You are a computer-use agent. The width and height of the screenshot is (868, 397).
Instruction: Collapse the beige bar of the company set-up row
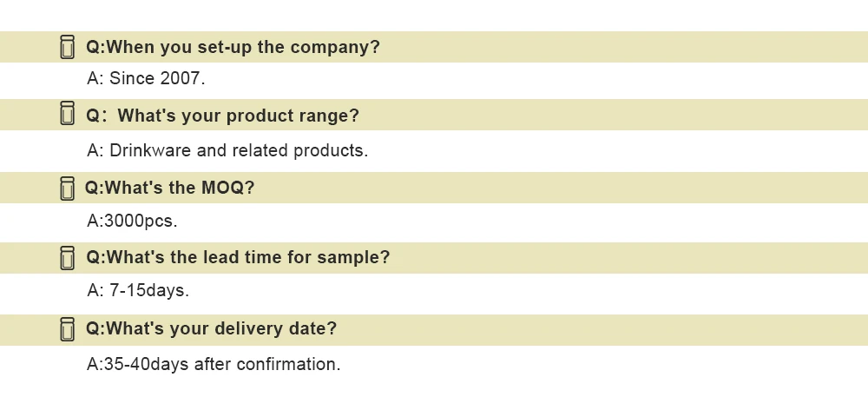[x=608, y=47]
